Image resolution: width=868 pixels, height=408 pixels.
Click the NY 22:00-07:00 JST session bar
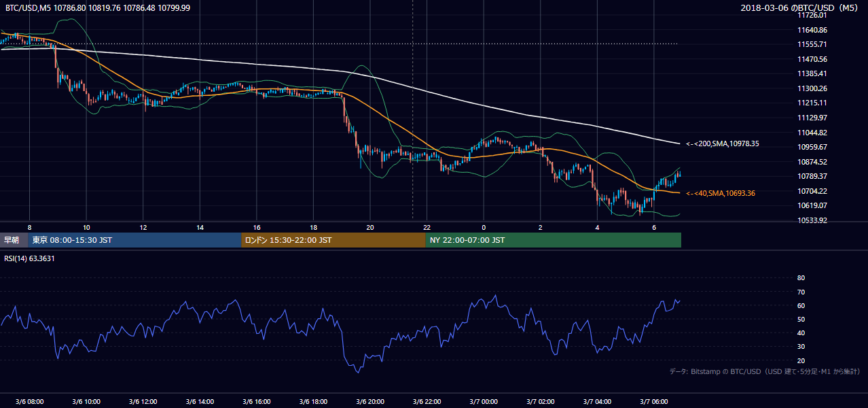tap(554, 240)
